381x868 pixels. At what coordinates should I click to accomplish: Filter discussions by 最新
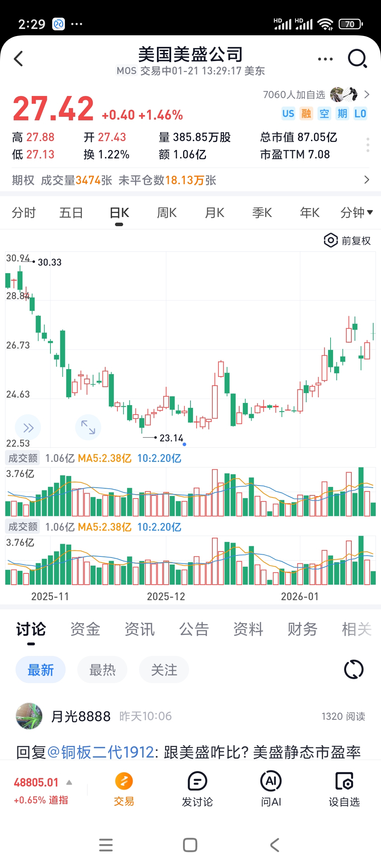pos(41,670)
